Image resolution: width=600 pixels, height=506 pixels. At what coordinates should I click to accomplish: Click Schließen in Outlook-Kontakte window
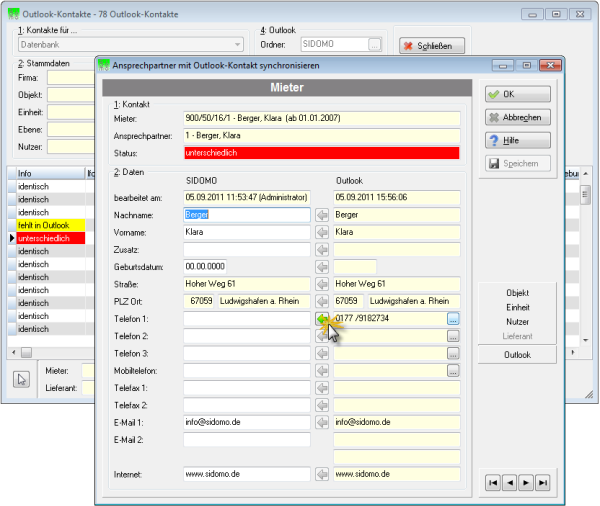tap(432, 46)
